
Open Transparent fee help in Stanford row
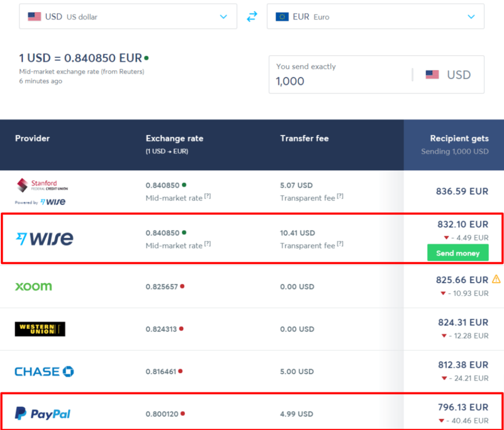(x=340, y=196)
